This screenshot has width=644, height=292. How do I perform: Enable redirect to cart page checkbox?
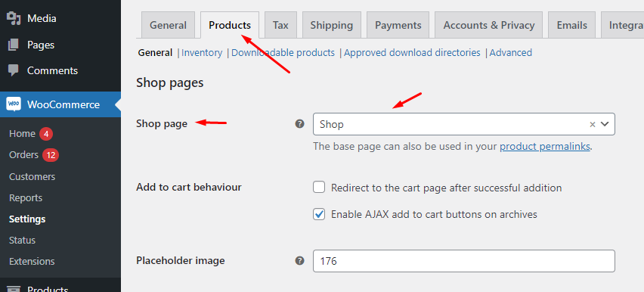[319, 188]
